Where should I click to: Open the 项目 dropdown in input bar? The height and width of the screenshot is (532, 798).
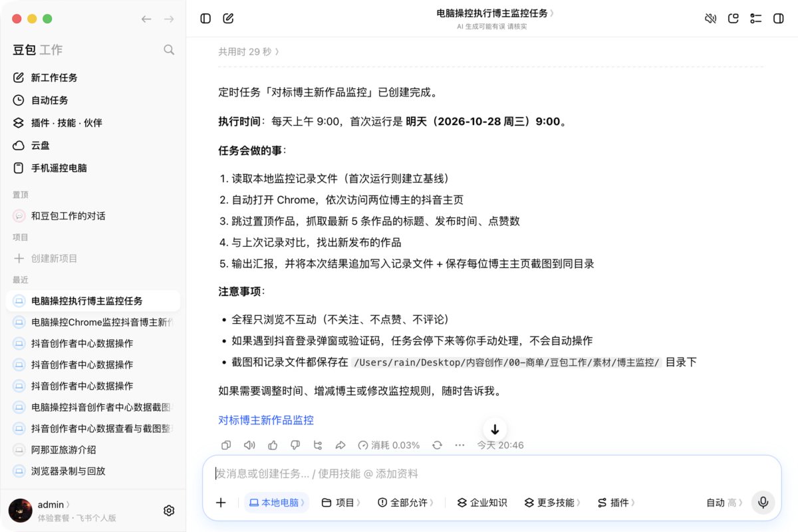(340, 503)
